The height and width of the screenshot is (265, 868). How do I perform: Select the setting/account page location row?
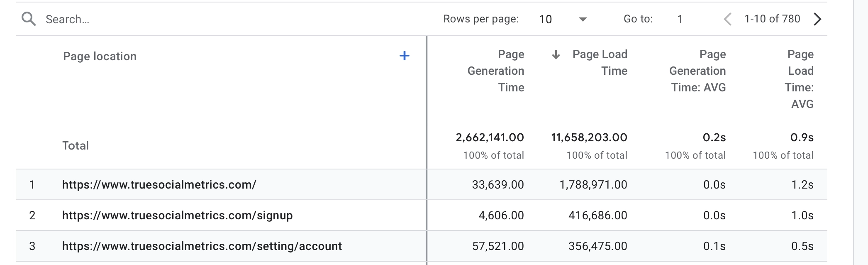click(x=202, y=246)
